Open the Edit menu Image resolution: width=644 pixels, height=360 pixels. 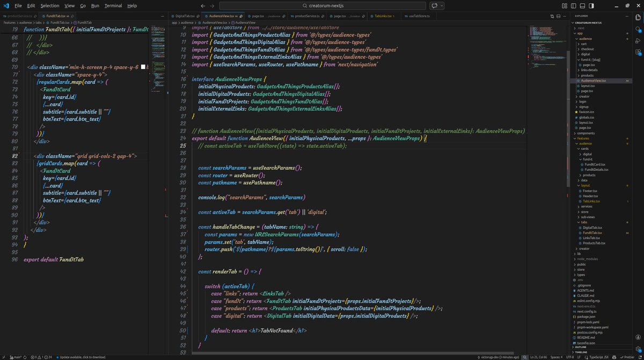pyautogui.click(x=31, y=5)
